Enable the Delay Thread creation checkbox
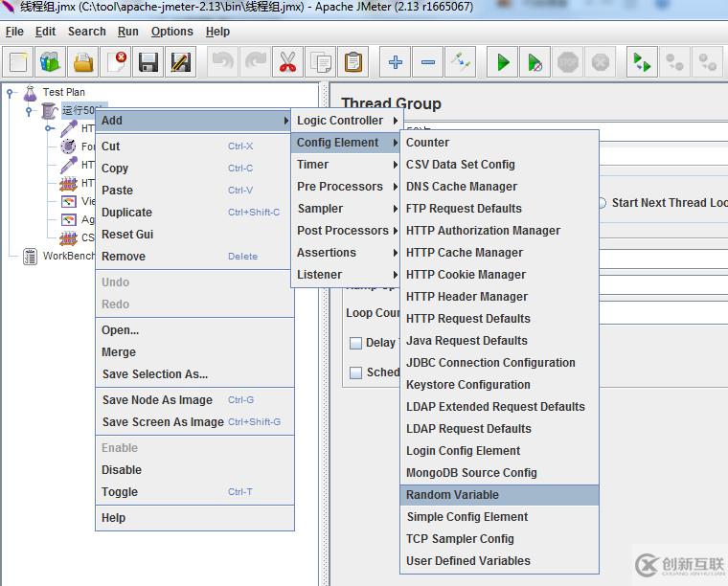The width and height of the screenshot is (728, 586). (356, 343)
